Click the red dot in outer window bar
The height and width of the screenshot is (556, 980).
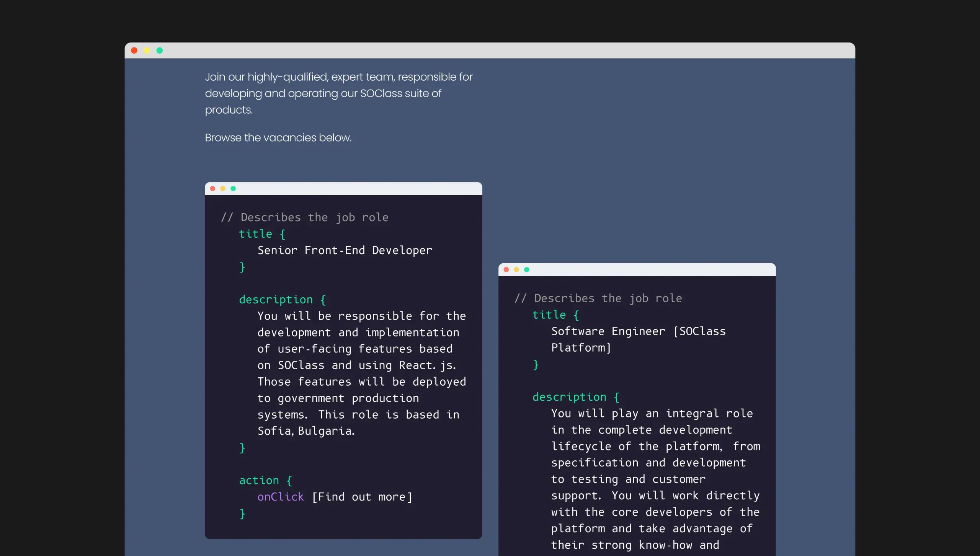pos(134,51)
